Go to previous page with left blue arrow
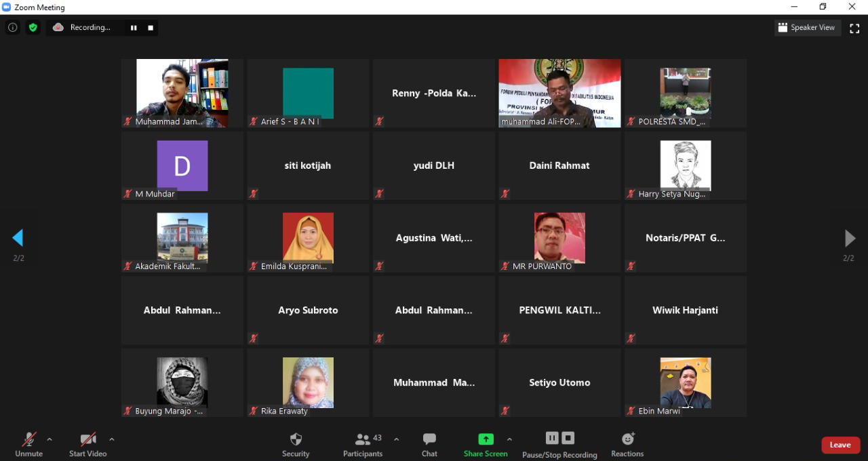Image resolution: width=868 pixels, height=461 pixels. [x=18, y=238]
